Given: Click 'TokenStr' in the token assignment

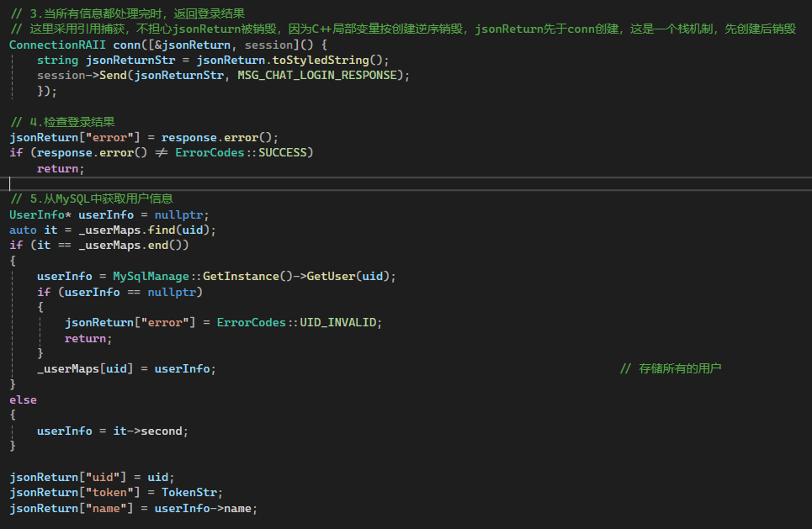Looking at the screenshot, I should coord(188,492).
